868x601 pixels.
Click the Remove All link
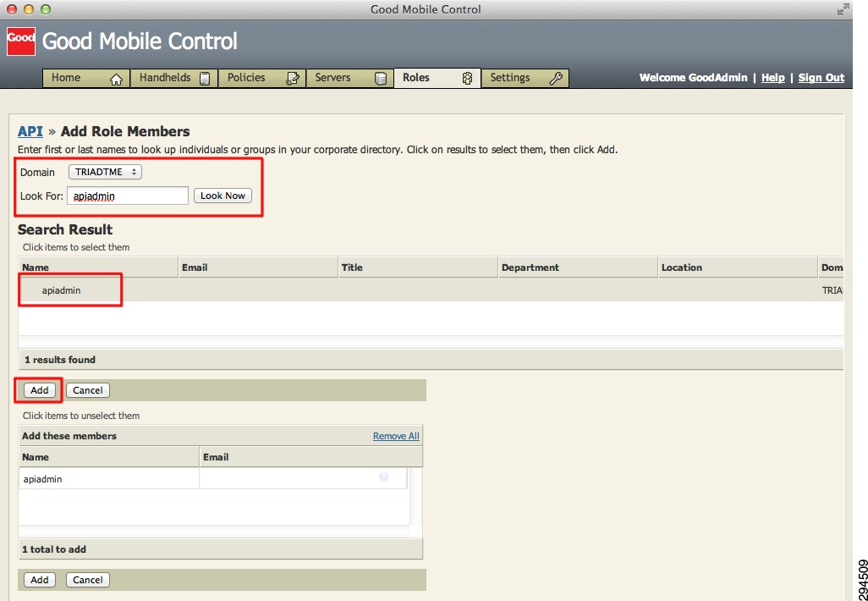(396, 436)
